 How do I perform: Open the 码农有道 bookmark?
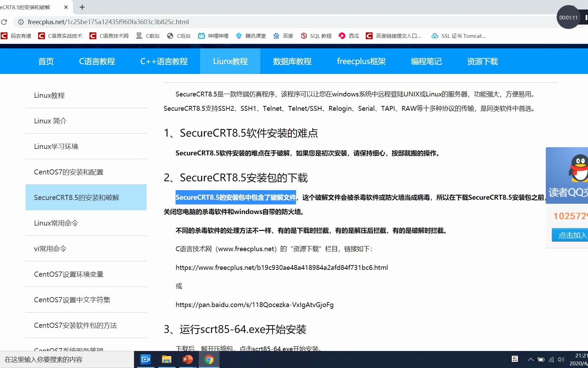coord(16,36)
